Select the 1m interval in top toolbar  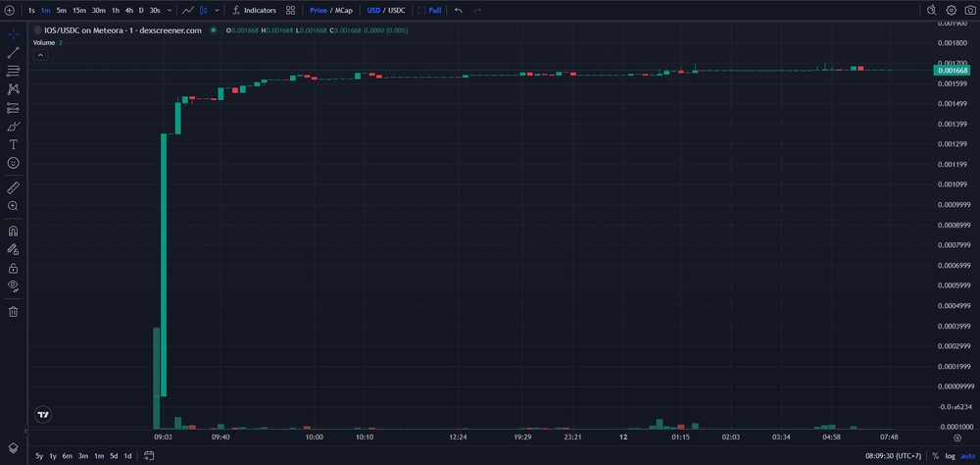pos(46,11)
